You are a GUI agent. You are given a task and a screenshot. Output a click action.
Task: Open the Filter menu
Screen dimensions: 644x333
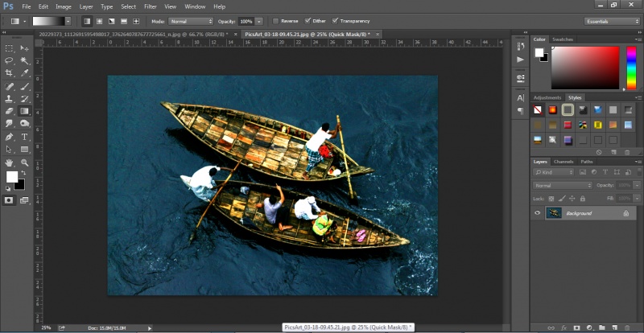pyautogui.click(x=151, y=6)
